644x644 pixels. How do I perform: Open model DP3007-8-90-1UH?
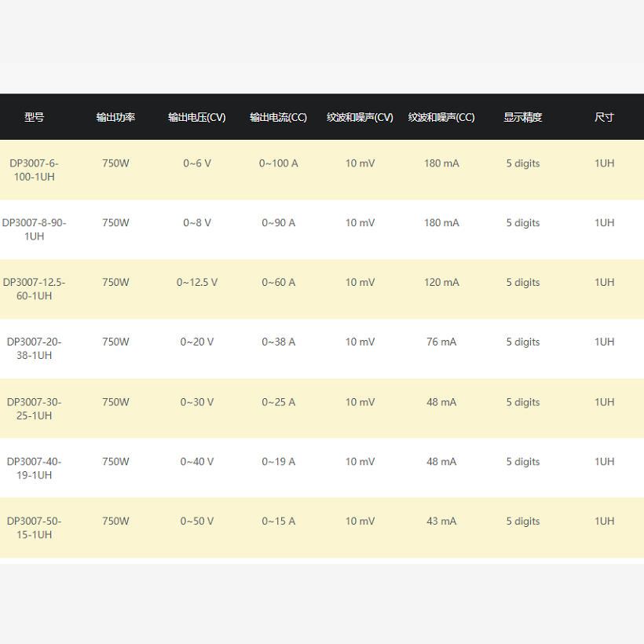coord(34,229)
